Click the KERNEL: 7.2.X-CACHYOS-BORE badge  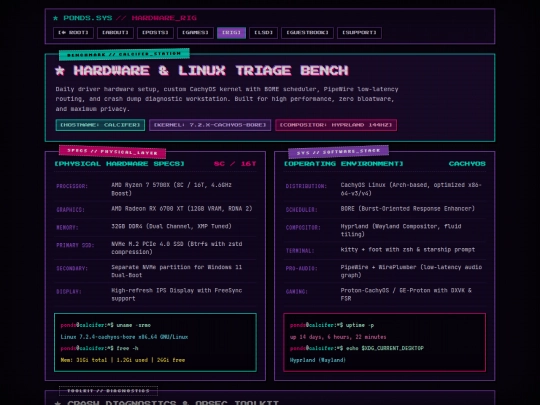[210, 125]
